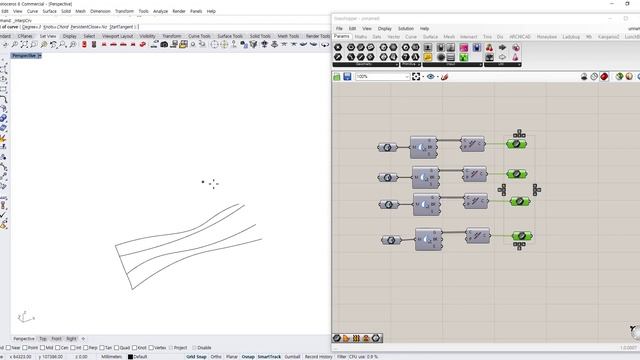Select the Top viewport tab
The image size is (640, 360).
point(43,339)
